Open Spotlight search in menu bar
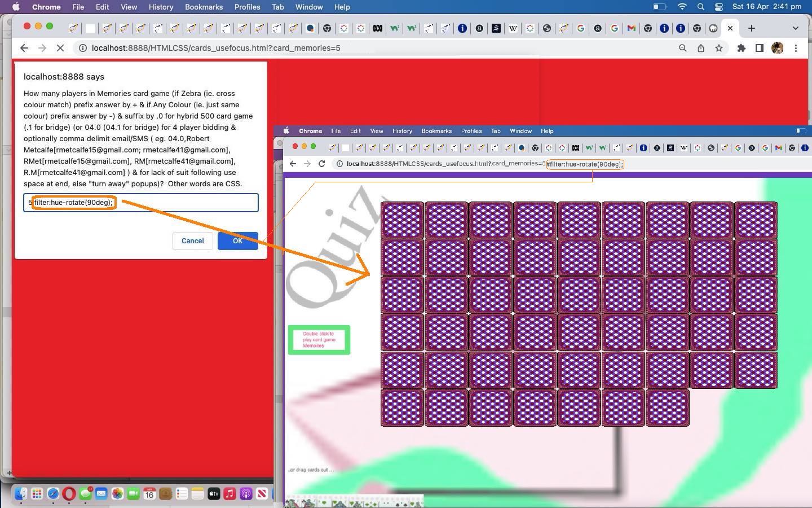Image resolution: width=812 pixels, height=508 pixels. click(701, 7)
